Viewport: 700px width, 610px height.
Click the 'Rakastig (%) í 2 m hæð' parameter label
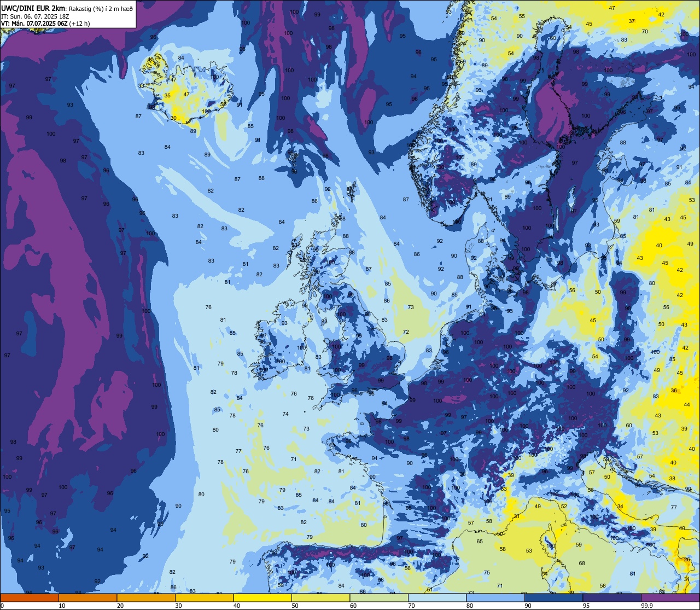point(101,8)
